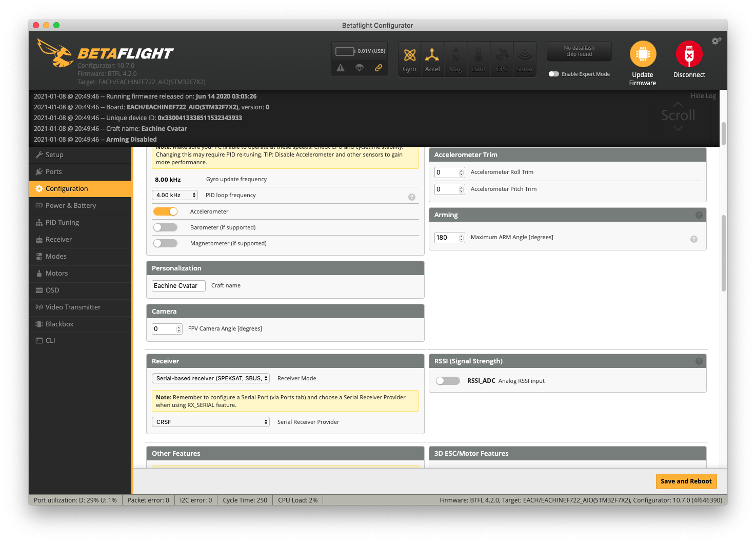Click the failsafe parachute icon
756x543 pixels.
(360, 68)
